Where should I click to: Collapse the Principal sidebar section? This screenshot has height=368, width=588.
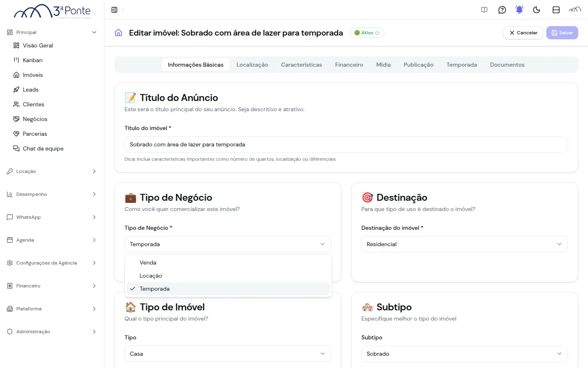(x=52, y=32)
